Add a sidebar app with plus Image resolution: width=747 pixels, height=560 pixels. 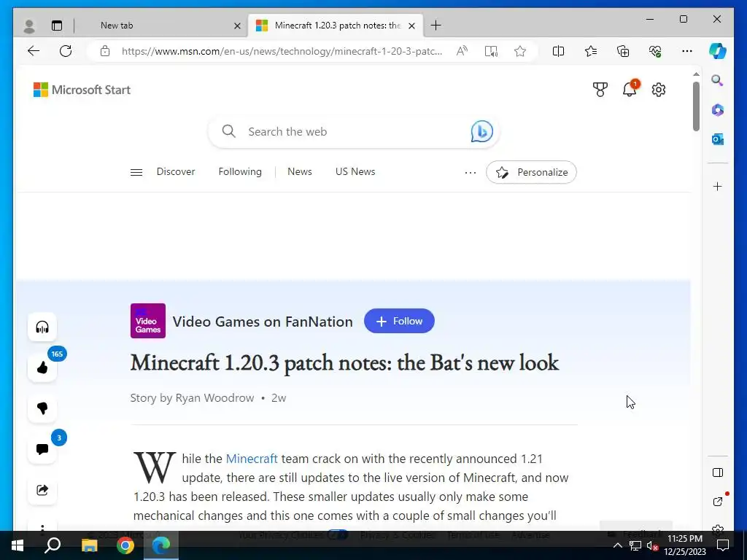click(718, 186)
